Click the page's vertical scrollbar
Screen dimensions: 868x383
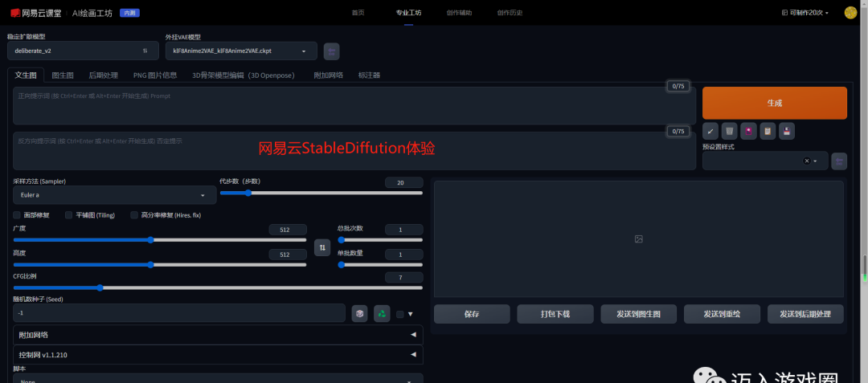[865, 268]
